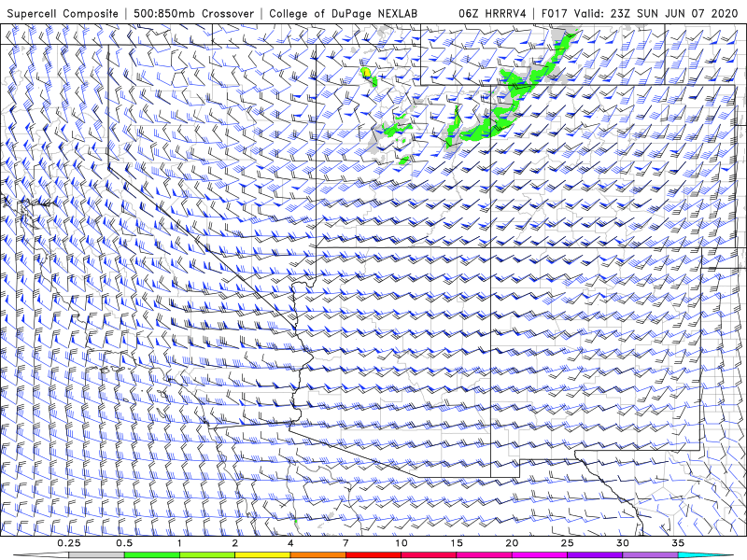Click the "10" legend value
747x560 pixels.
(x=402, y=543)
